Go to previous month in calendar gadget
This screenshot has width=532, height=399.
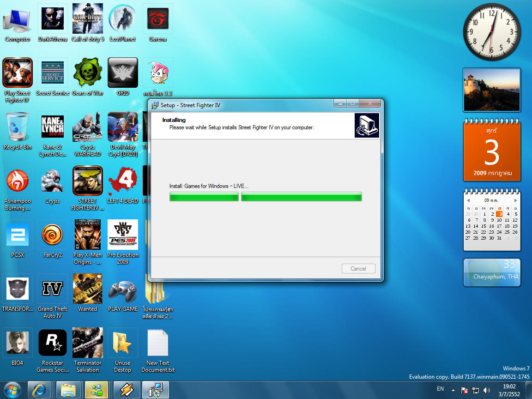(468, 200)
